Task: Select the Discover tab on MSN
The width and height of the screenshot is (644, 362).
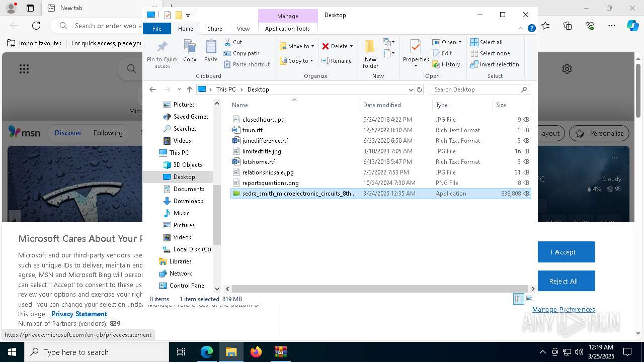Action: pyautogui.click(x=68, y=133)
